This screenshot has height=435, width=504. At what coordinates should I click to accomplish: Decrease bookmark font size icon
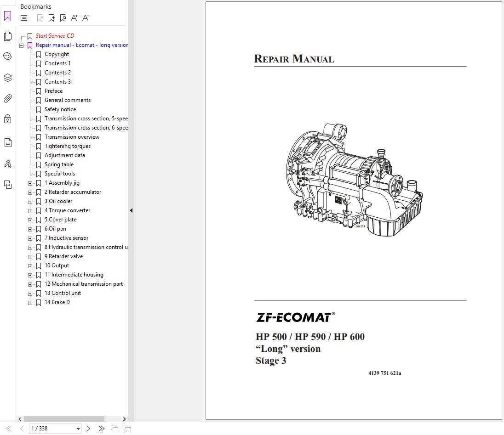[86, 18]
